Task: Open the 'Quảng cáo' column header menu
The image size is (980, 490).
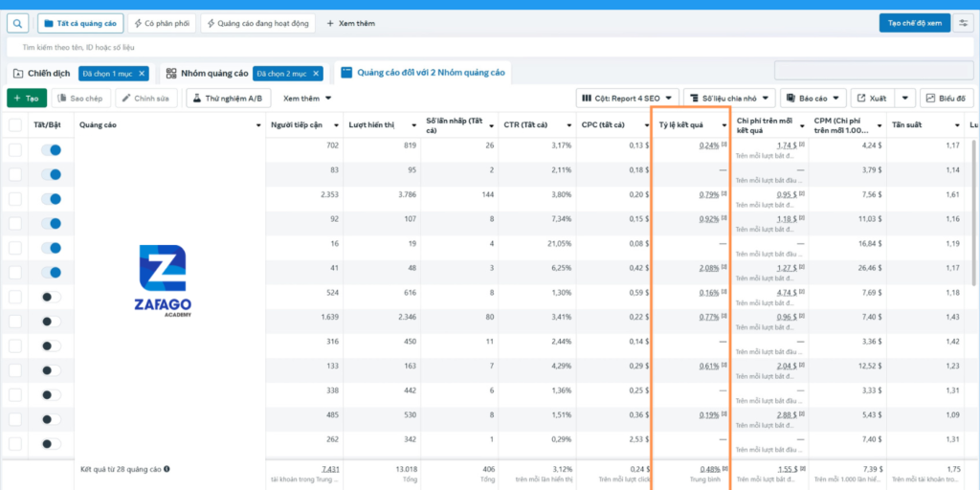Action: pyautogui.click(x=258, y=125)
